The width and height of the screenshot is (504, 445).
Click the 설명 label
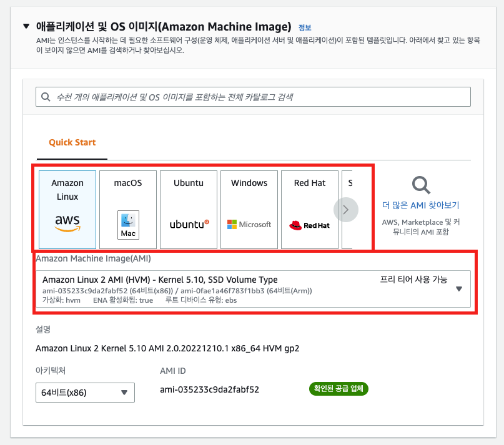tap(43, 330)
